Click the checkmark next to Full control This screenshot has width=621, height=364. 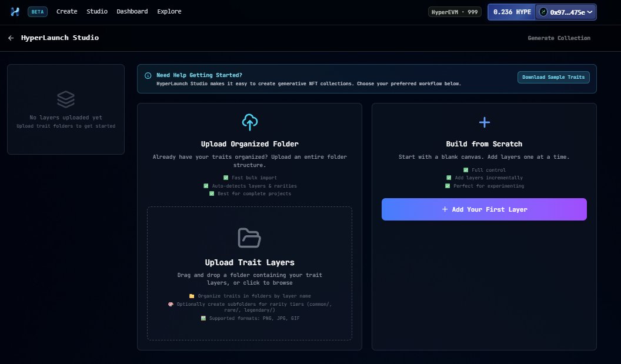pyautogui.click(x=466, y=170)
